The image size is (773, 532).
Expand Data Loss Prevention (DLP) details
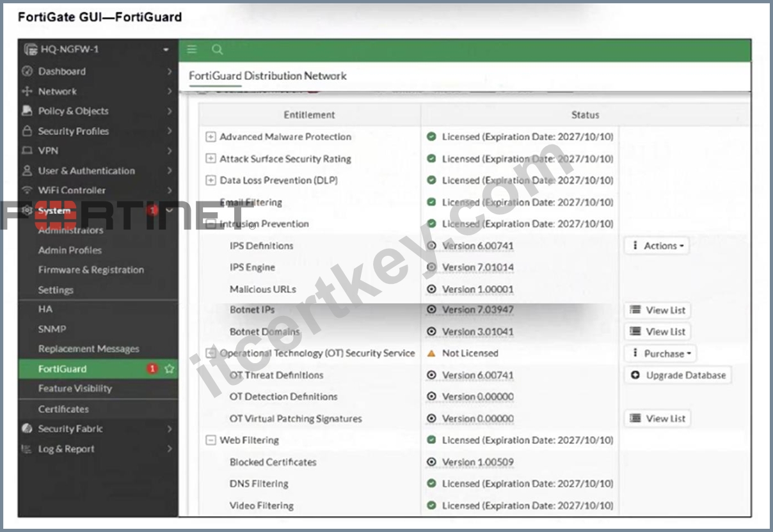pos(211,180)
